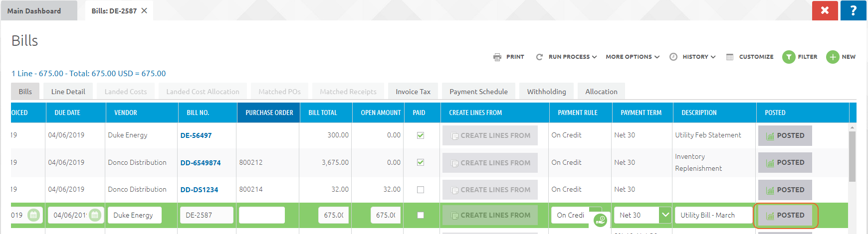Open the due date calendar picker
Screen dimensions: 868x234
coord(95,215)
